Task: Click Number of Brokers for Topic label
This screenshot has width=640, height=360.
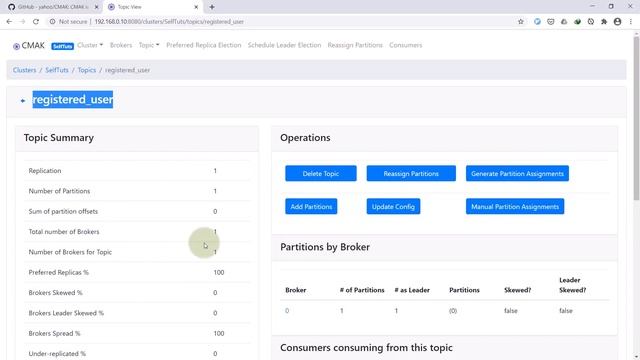Action: click(70, 252)
